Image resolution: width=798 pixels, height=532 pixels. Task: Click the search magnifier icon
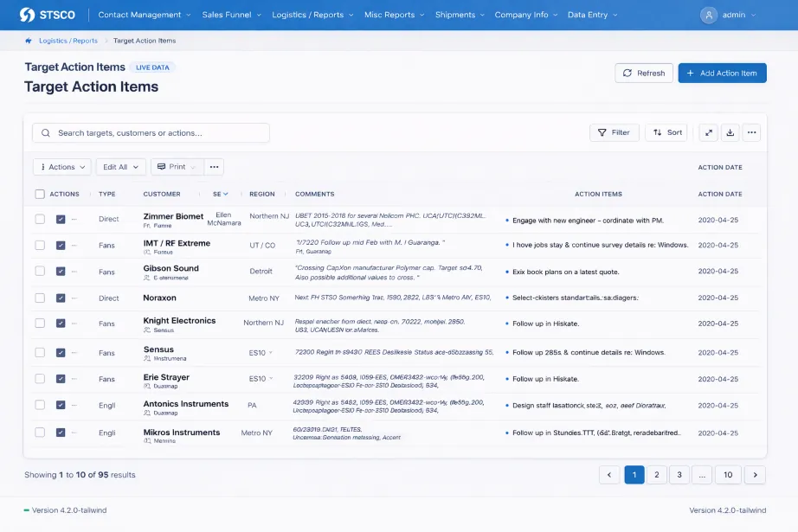tap(46, 132)
